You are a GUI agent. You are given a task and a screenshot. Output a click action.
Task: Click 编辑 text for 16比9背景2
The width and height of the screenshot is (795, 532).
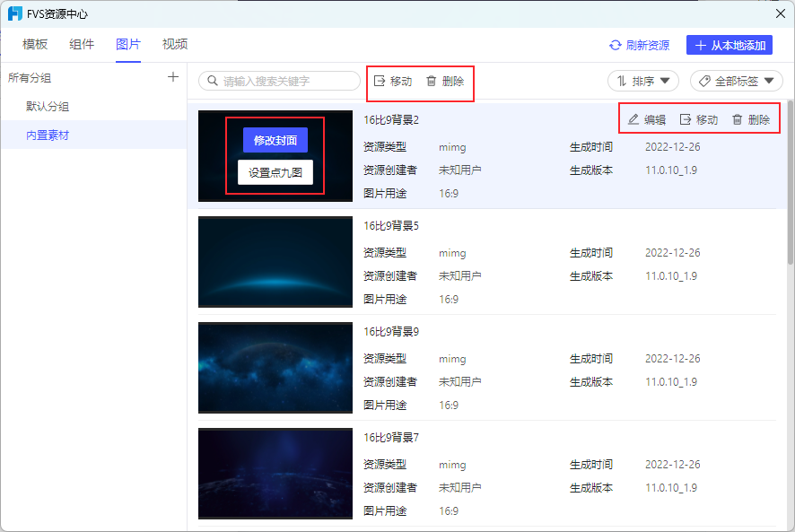[654, 119]
